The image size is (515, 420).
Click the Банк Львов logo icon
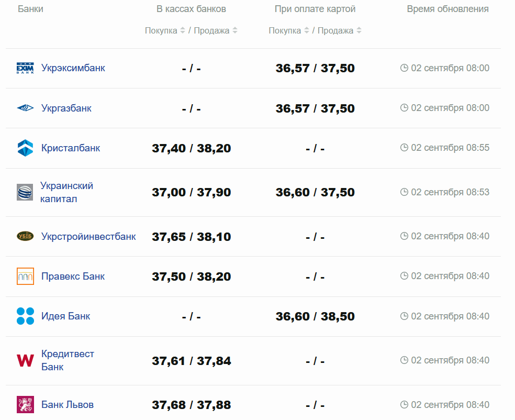pos(25,405)
